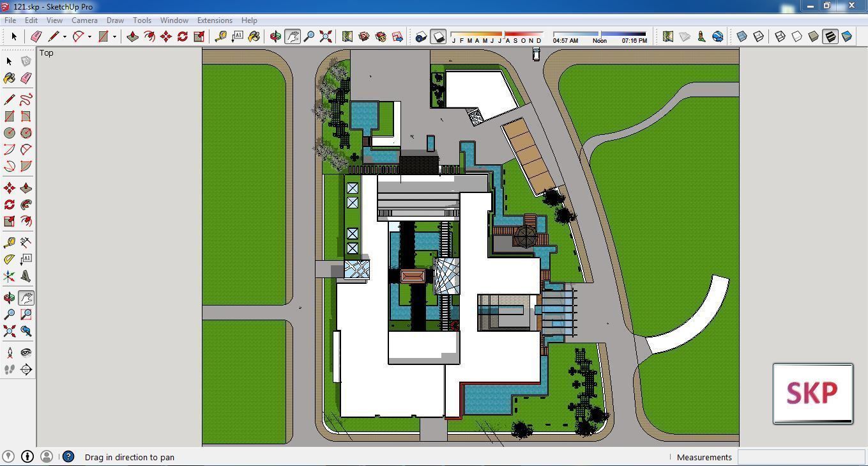
Task: Click the Measurements input box
Action: [801, 457]
